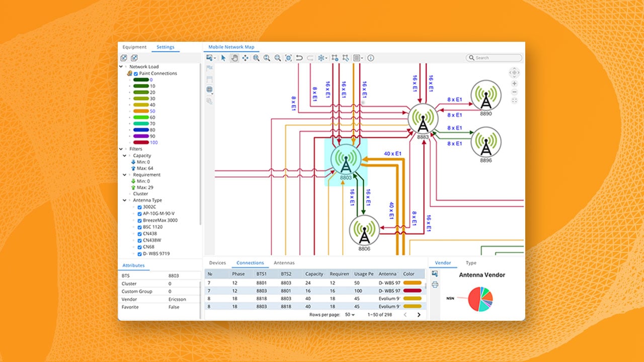
Task: Uncheck BreezeMax 3000 antenna type
Action: click(140, 220)
